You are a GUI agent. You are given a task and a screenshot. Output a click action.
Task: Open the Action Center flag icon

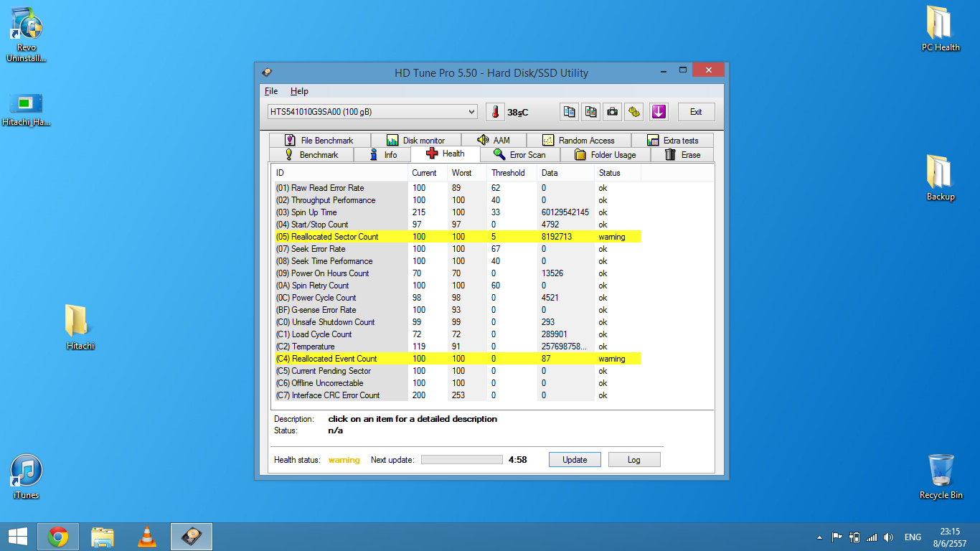point(837,537)
